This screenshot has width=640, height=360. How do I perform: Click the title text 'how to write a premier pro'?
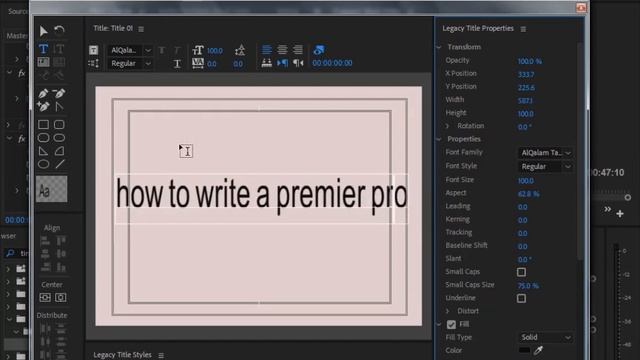click(262, 195)
